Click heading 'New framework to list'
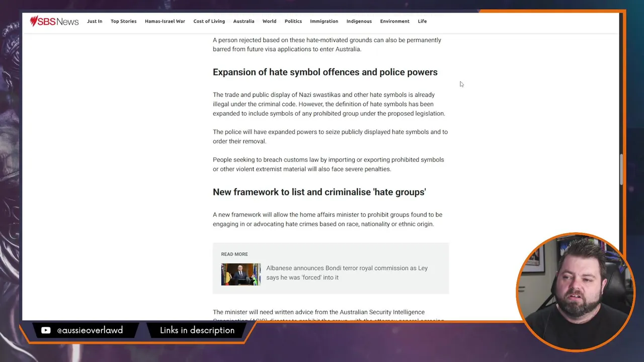This screenshot has width=644, height=362. 319,192
